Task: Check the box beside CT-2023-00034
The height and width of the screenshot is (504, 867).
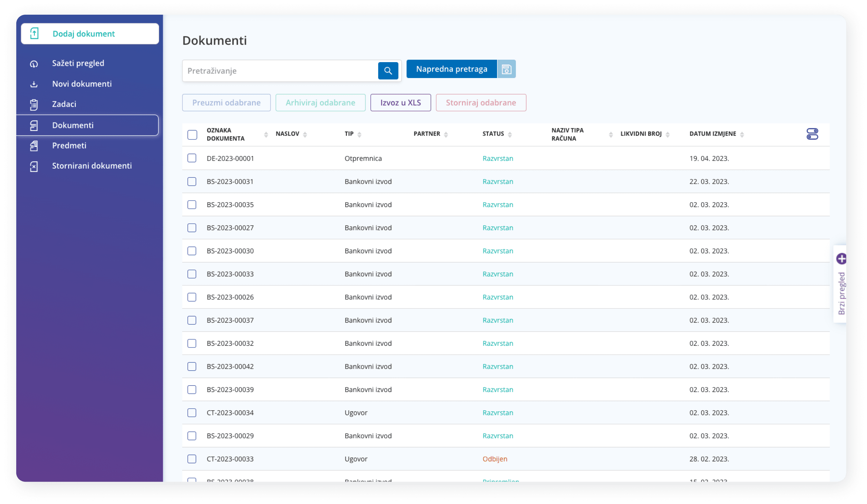Action: pyautogui.click(x=192, y=413)
